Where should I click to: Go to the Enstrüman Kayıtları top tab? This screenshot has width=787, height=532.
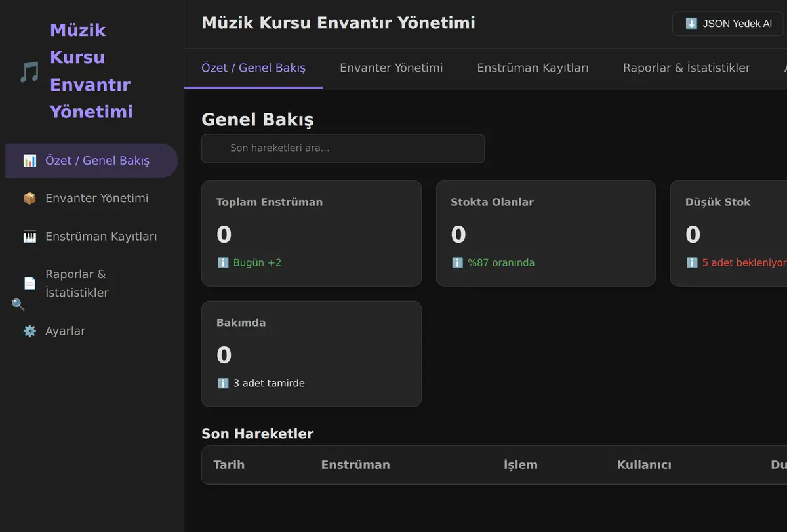(533, 68)
